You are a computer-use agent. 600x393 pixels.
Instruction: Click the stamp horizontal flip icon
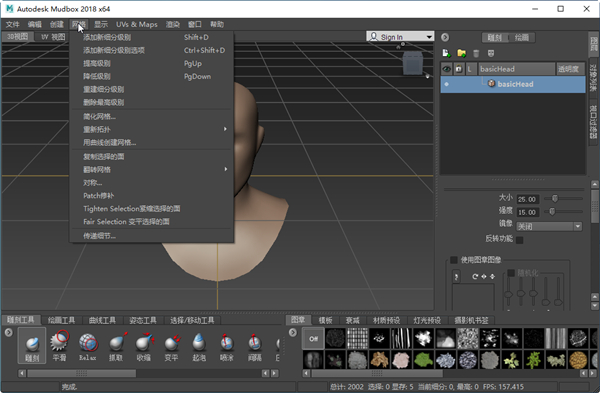(x=484, y=276)
